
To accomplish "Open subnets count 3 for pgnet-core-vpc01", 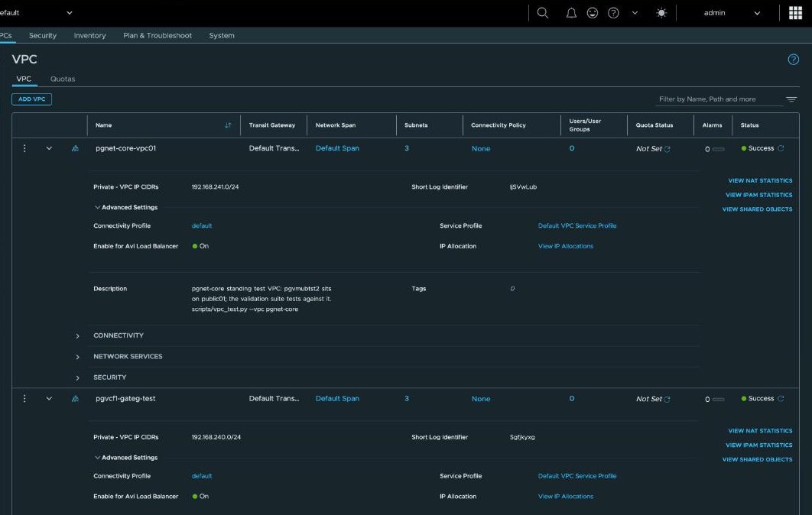I will (407, 148).
